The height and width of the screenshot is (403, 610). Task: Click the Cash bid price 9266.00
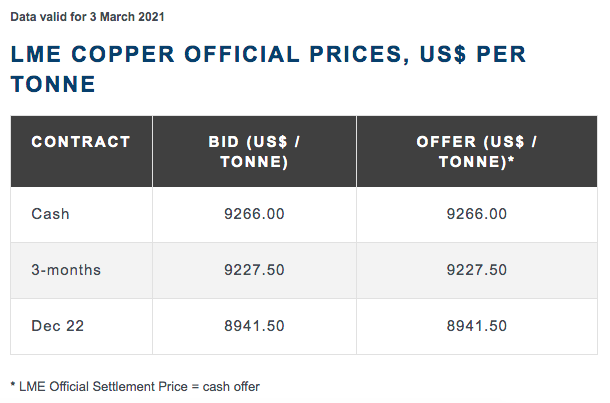point(254,214)
